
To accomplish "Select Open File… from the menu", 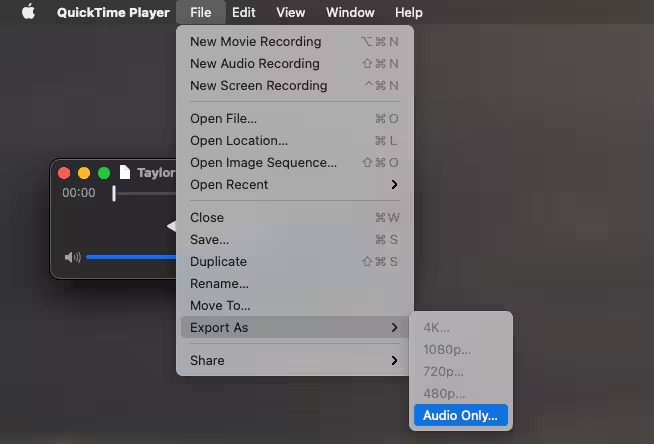I will coord(294,119).
